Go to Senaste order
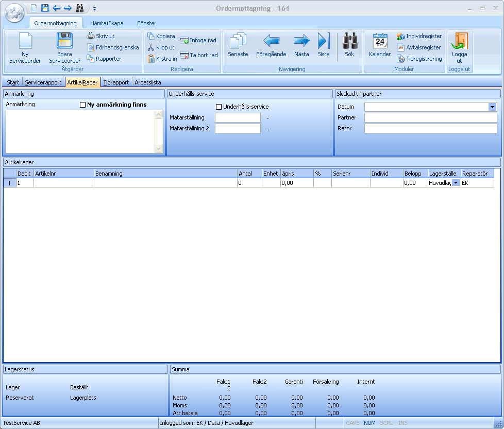504x429 pixels. point(238,45)
